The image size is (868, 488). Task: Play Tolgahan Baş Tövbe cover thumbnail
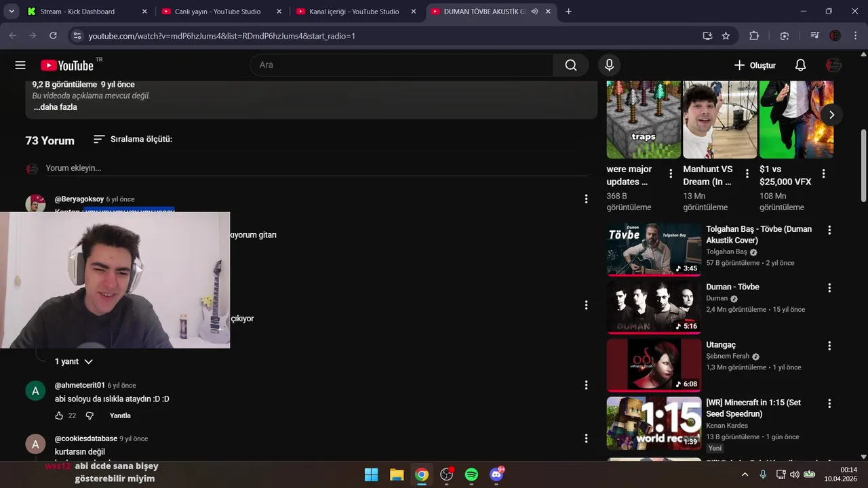(x=654, y=249)
